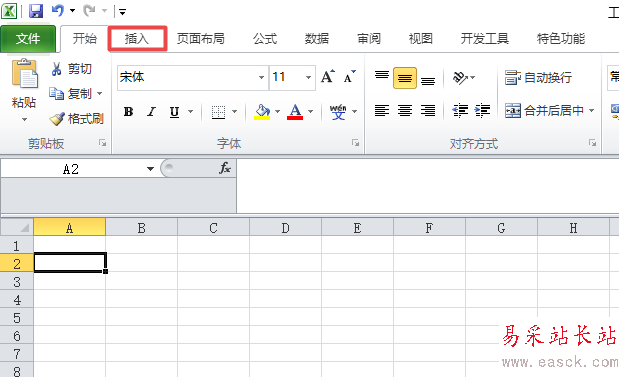
Task: Toggle 自动换行 wrap text
Action: (538, 77)
